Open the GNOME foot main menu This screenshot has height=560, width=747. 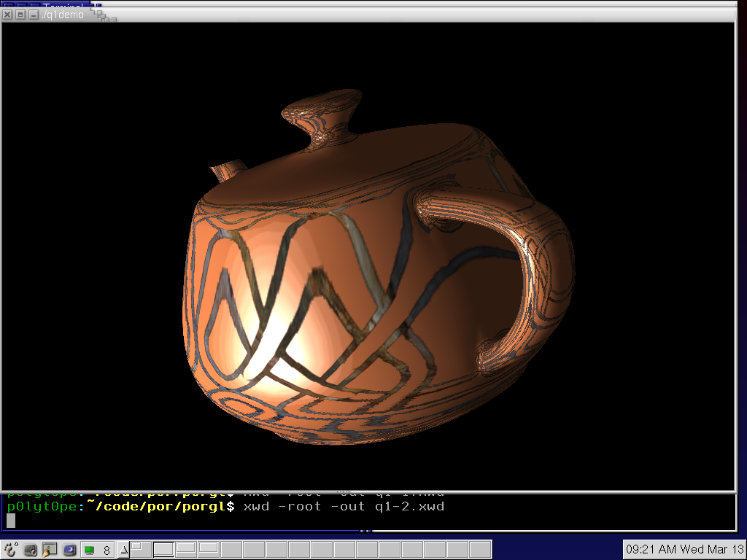pos(11,550)
